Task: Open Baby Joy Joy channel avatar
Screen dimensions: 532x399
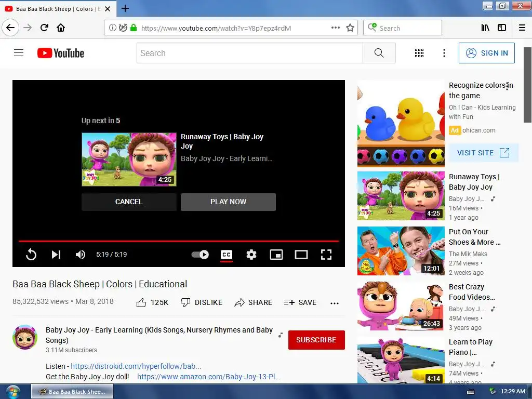Action: point(25,337)
